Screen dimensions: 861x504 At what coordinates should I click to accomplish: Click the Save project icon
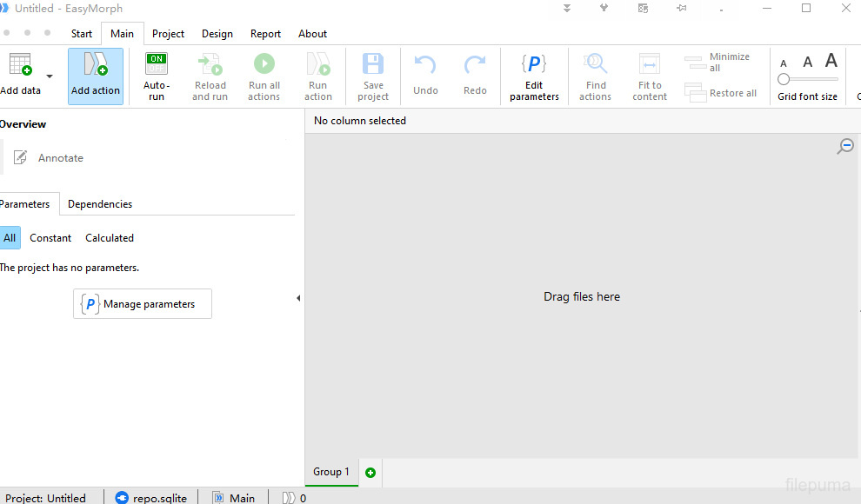[x=373, y=64]
